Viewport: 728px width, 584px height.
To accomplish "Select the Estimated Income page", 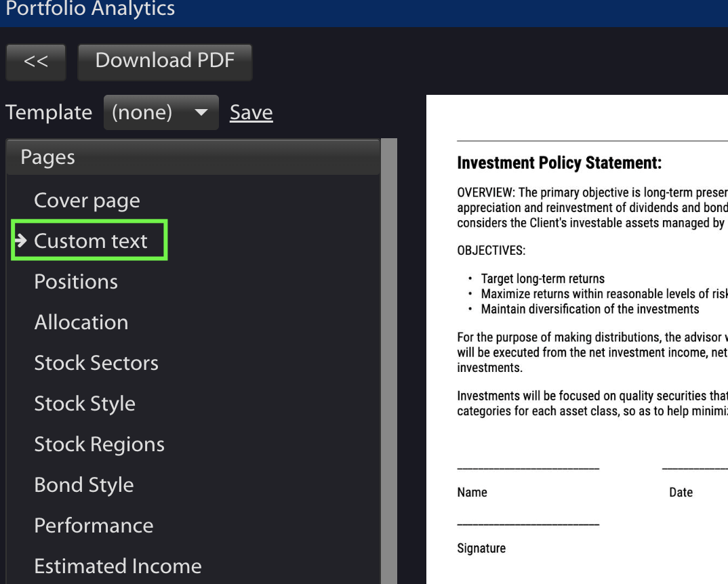I will tap(117, 566).
